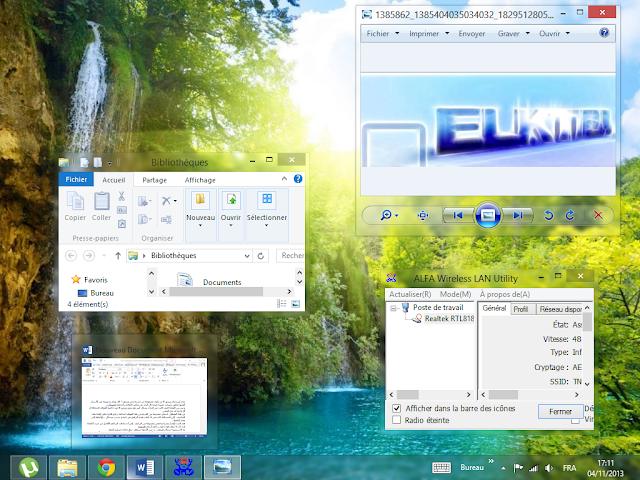The image size is (640, 480).
Task: Collapse the Poste de travail tree node
Action: coord(393,308)
